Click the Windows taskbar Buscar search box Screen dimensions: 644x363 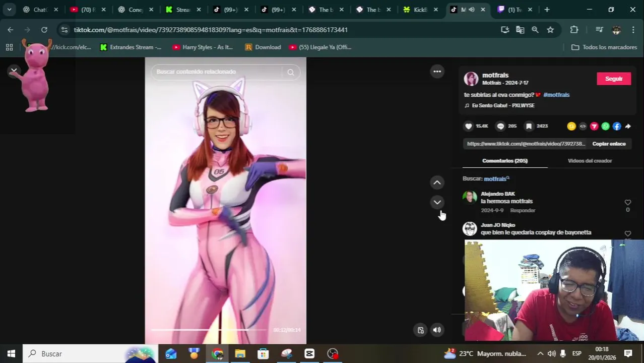click(91, 354)
